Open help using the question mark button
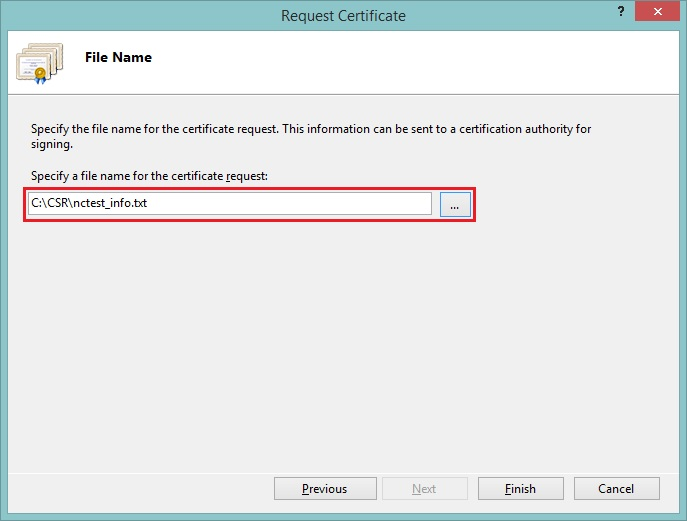 coord(621,13)
